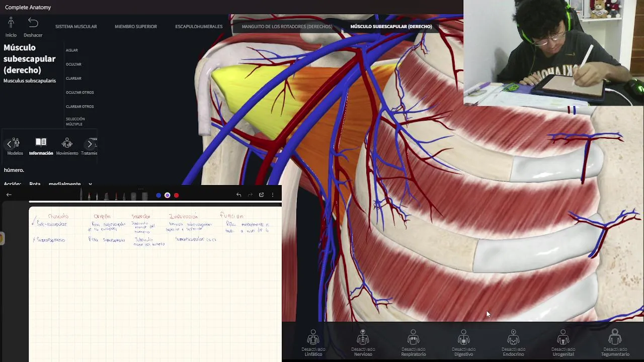
Task: Open MANGUITO DE LOS ROTADORES breadcrumb
Action: pos(287,27)
